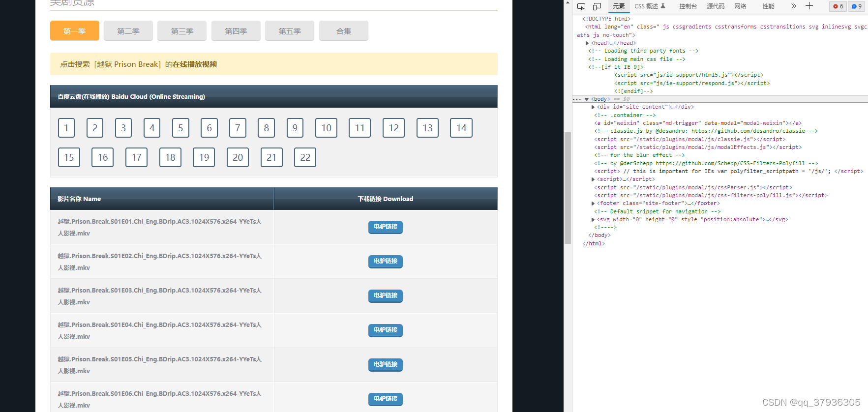Select the classie.js script element line
This screenshot has width=868, height=412.
point(690,139)
